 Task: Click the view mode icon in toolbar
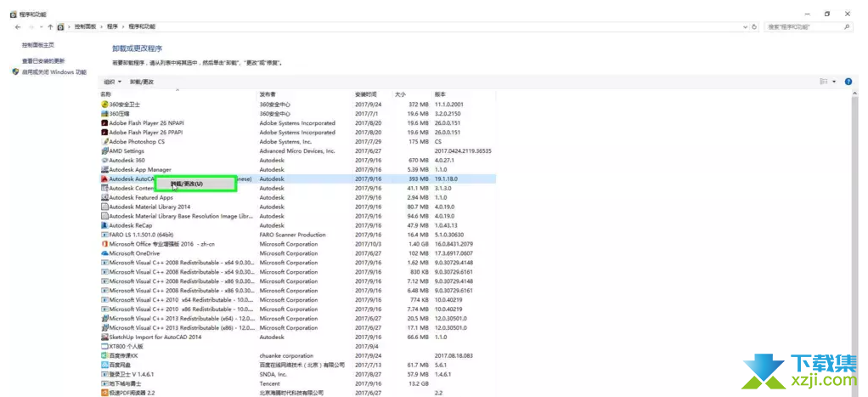tap(824, 82)
